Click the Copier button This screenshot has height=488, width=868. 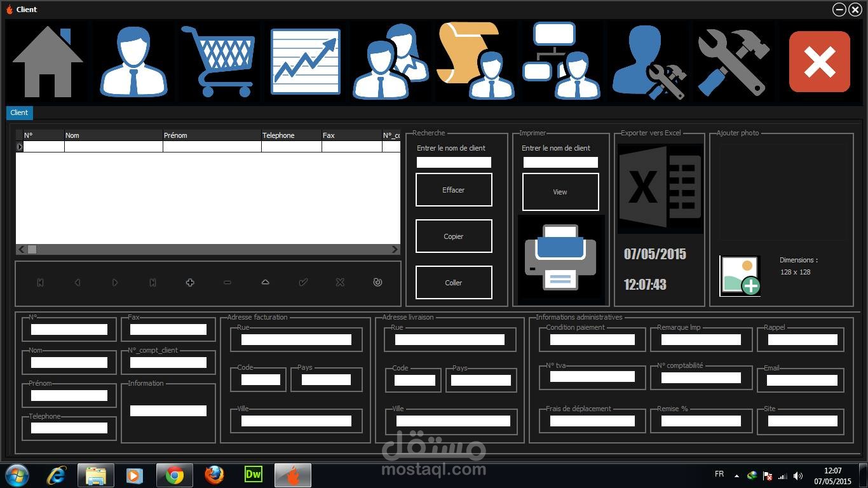(454, 236)
